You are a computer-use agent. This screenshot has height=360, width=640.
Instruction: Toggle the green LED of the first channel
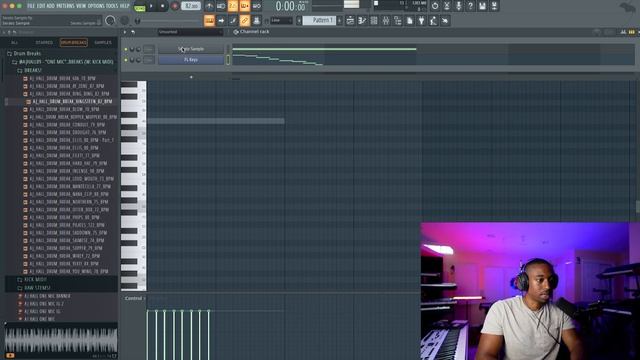click(x=126, y=49)
